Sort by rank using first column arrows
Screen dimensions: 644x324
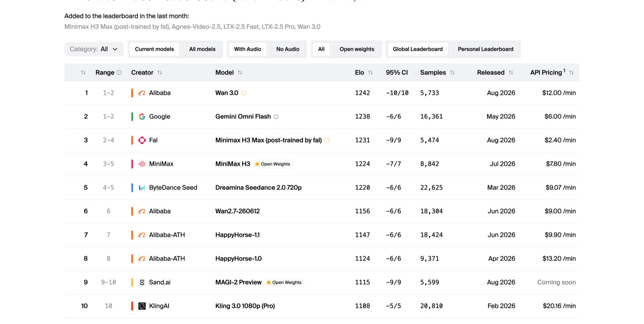(83, 72)
